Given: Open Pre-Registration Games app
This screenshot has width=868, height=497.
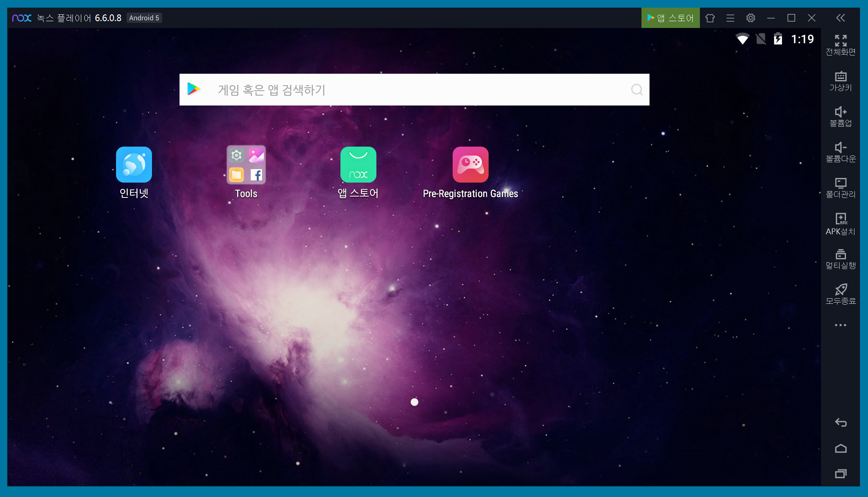Looking at the screenshot, I should click(470, 165).
